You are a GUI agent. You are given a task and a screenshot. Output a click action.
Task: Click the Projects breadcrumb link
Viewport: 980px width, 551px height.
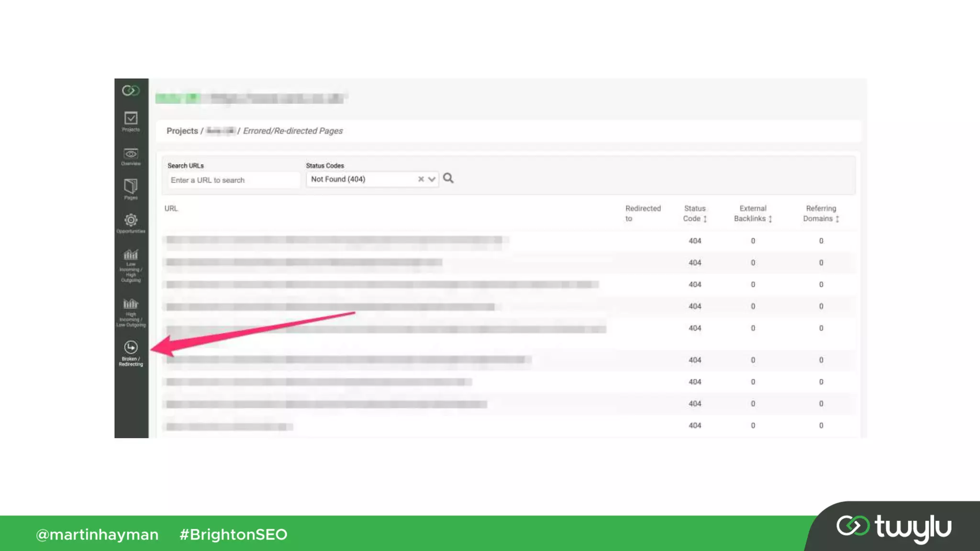coord(182,131)
